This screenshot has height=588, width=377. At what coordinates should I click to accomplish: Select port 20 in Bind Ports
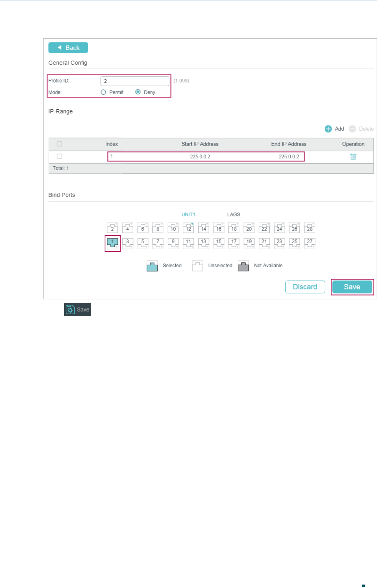click(249, 228)
